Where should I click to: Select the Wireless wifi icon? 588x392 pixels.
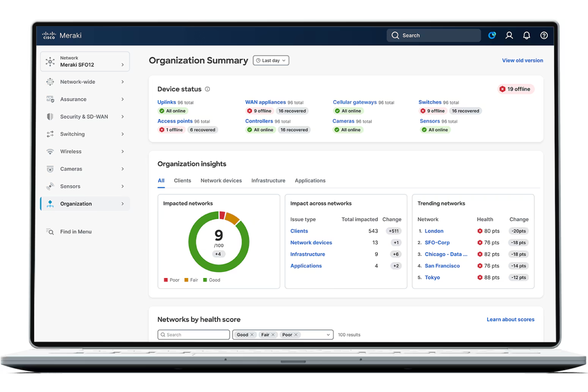point(50,151)
